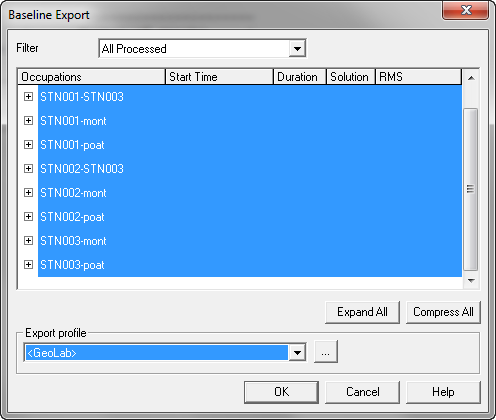The height and width of the screenshot is (420, 496).
Task: Expand the STN003-mont plus icon
Action: click(28, 241)
